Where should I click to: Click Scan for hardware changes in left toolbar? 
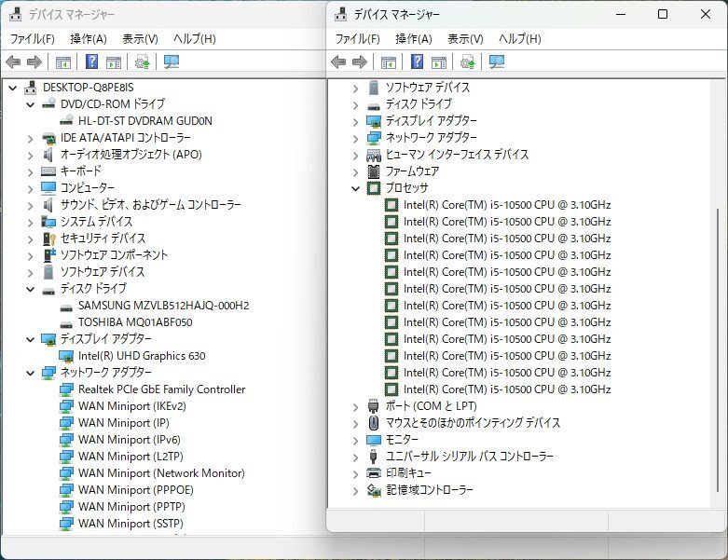click(x=172, y=61)
